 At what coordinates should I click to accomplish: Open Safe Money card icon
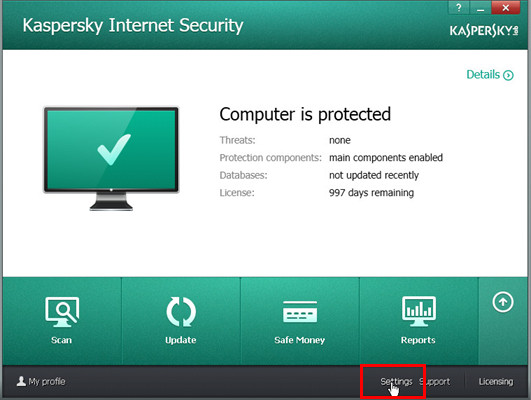click(x=300, y=312)
